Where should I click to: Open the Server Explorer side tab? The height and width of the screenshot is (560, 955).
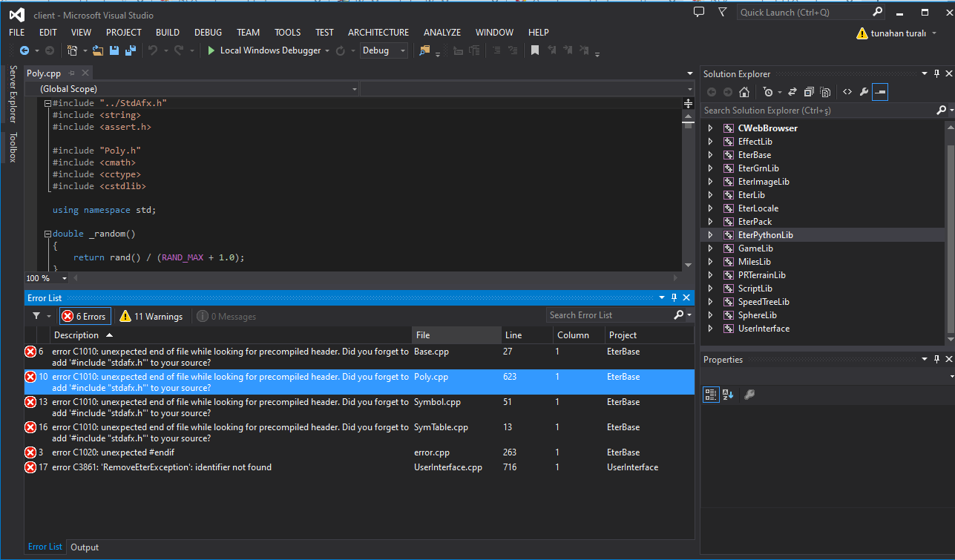(13, 94)
